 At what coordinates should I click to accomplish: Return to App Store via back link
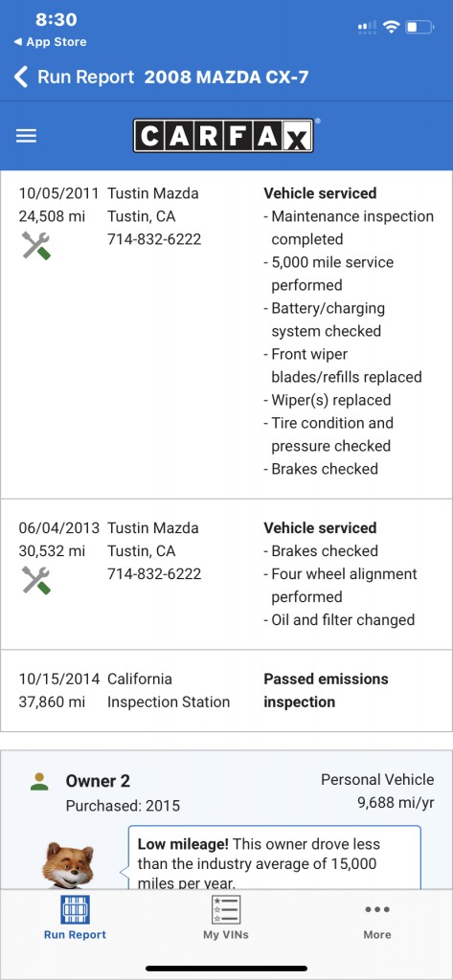coord(50,42)
